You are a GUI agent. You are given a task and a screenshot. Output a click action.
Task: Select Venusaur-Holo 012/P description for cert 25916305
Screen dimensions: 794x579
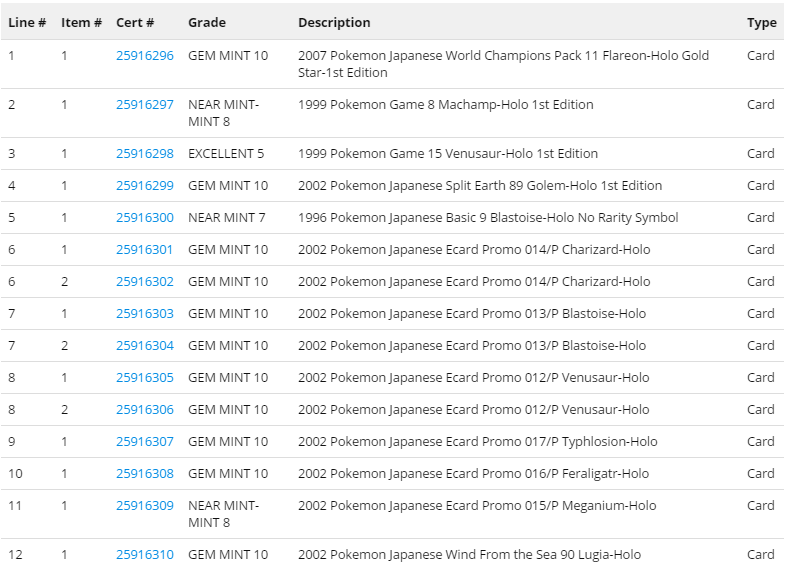point(473,377)
